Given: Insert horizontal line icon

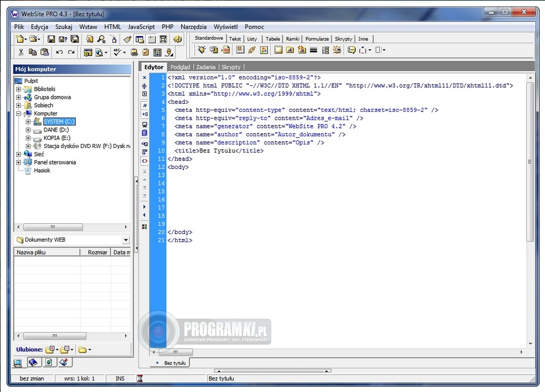Looking at the screenshot, I should click(313, 50).
